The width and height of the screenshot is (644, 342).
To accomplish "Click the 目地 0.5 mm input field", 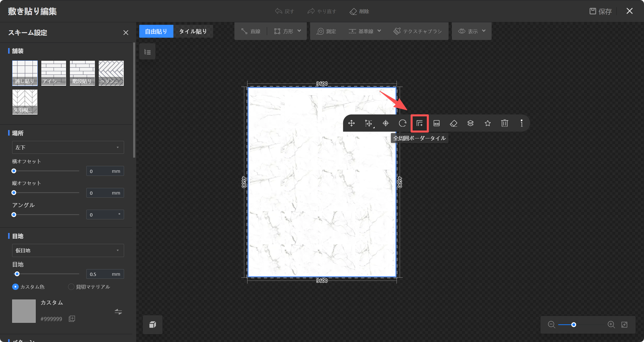I will point(105,274).
